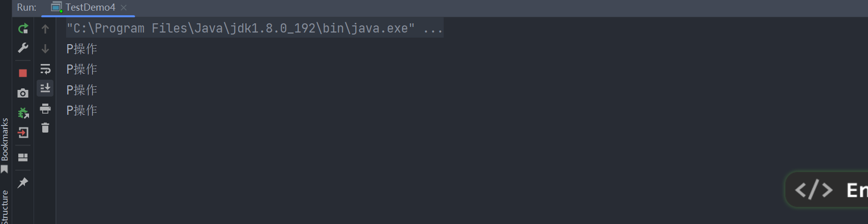Toggle soft-wrap for console output
The width and height of the screenshot is (868, 224).
coord(45,69)
